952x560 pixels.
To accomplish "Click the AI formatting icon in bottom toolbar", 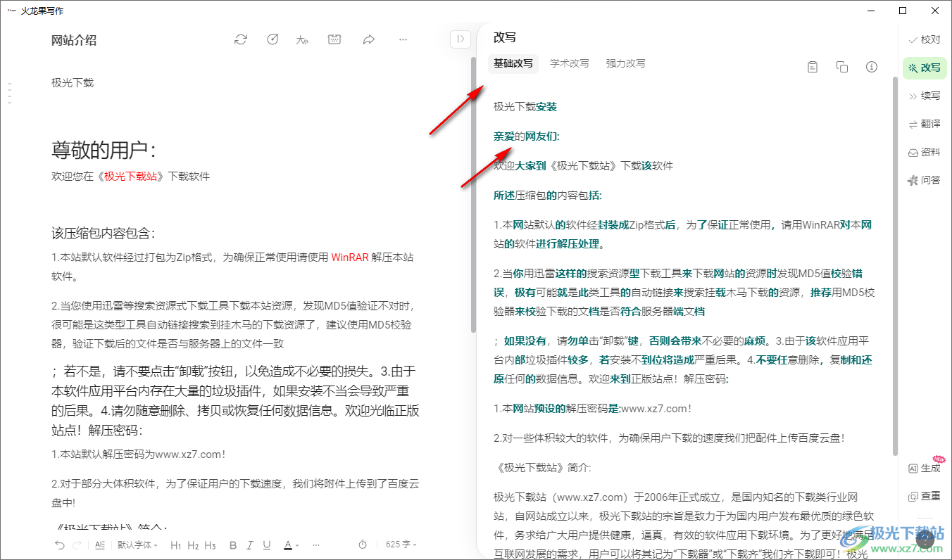I will tap(99, 545).
